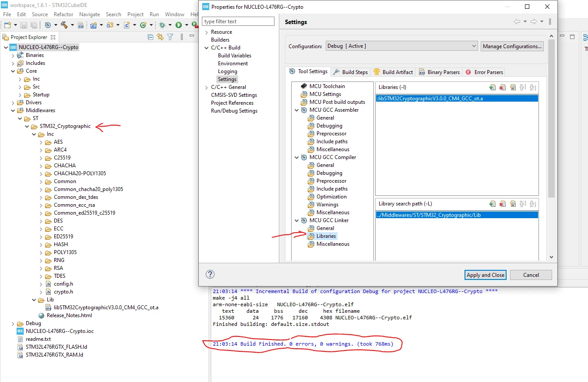Screen dimensions: 588x382
Task: Open the Refactor menu
Action: [x=63, y=14]
